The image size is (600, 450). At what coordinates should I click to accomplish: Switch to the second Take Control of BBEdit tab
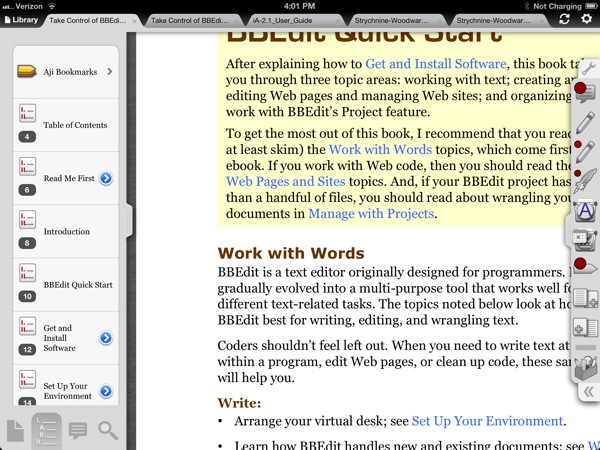pos(190,20)
